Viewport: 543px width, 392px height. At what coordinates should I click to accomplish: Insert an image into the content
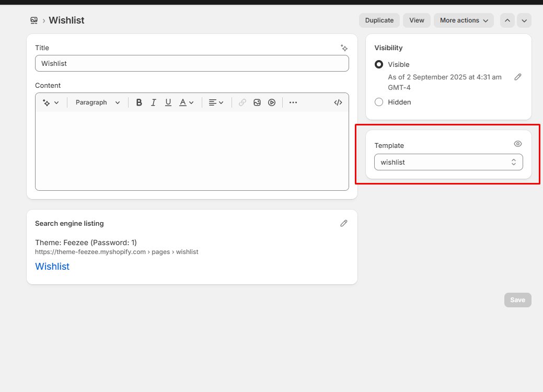click(257, 102)
